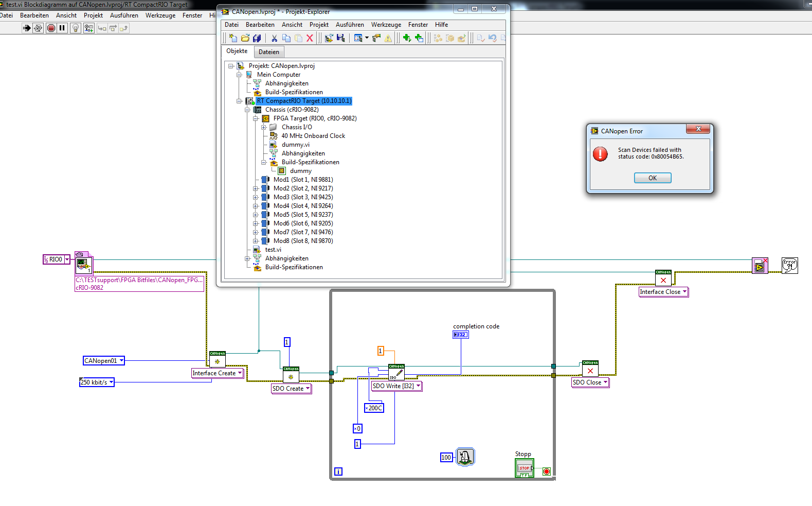Click the cut scissors icon in Project Explorer
This screenshot has height=506, width=812.
pyautogui.click(x=274, y=38)
